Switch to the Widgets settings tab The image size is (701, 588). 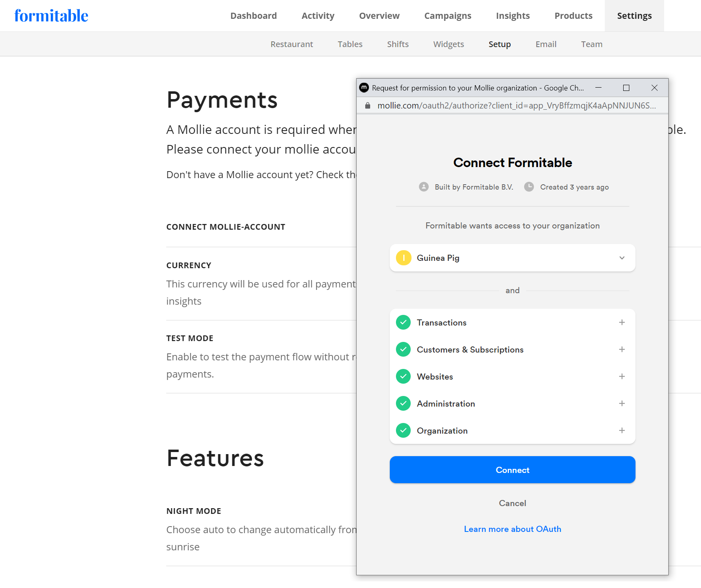(448, 44)
